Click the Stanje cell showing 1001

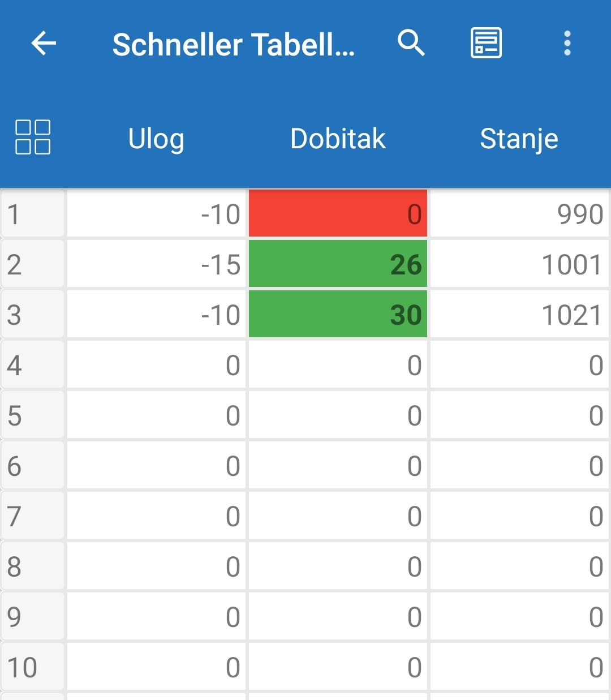click(519, 264)
